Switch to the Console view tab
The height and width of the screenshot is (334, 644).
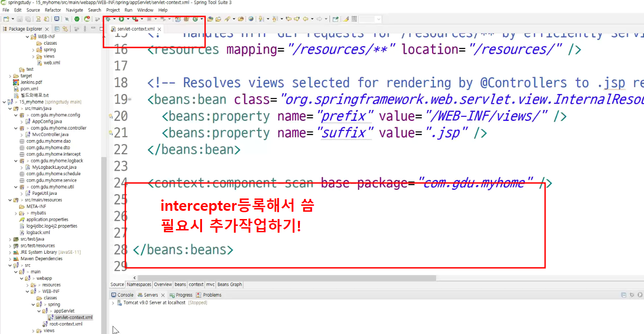tap(122, 295)
